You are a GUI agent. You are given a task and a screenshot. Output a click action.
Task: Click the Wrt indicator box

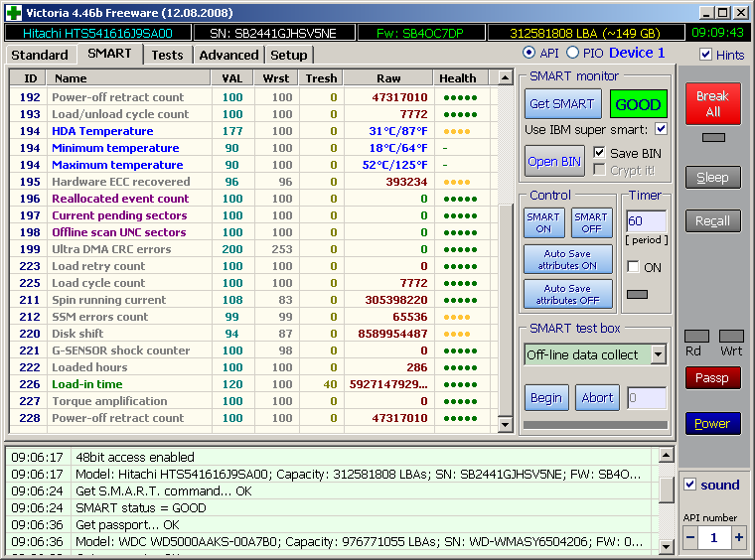pos(731,336)
